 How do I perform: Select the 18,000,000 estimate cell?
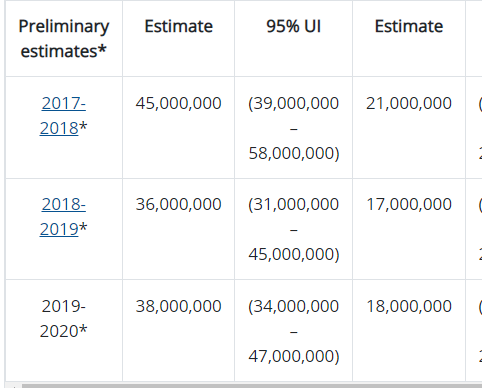point(409,306)
